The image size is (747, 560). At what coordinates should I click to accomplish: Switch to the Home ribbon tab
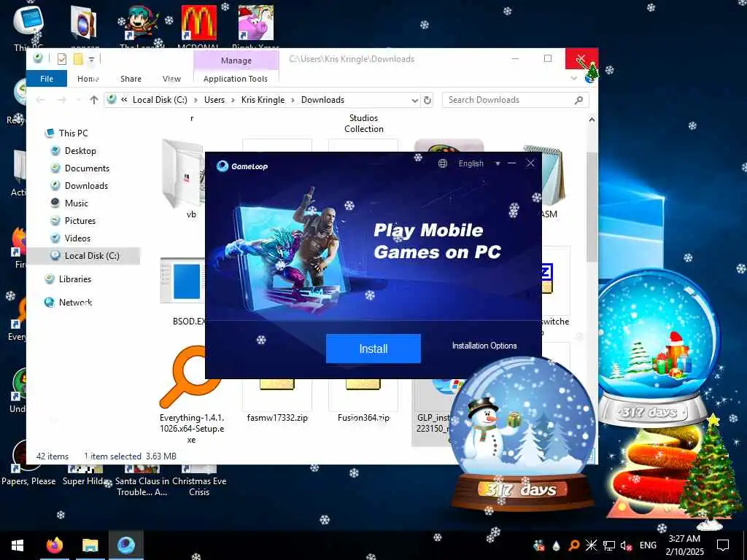[x=88, y=79]
